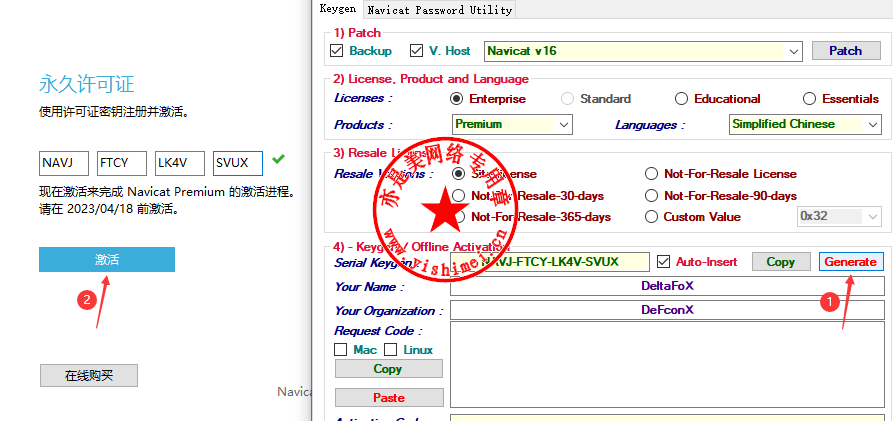
Task: Open the Navicat v16 version dropdown
Action: (x=643, y=51)
